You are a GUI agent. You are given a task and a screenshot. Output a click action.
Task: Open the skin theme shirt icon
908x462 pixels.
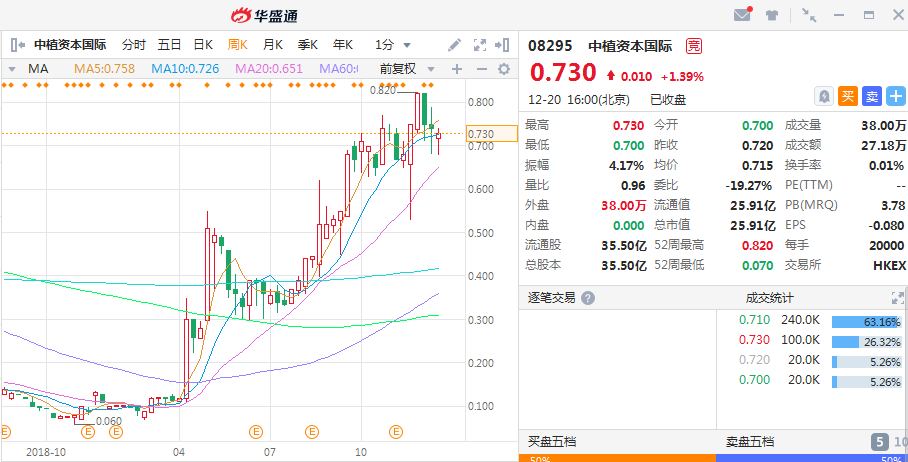click(x=771, y=16)
